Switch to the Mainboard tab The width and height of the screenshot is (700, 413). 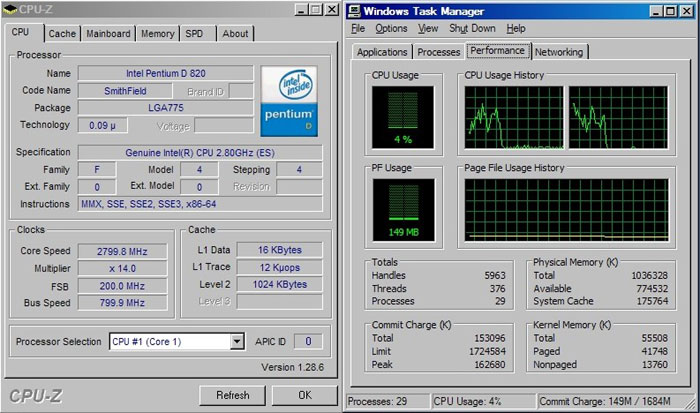coord(108,34)
